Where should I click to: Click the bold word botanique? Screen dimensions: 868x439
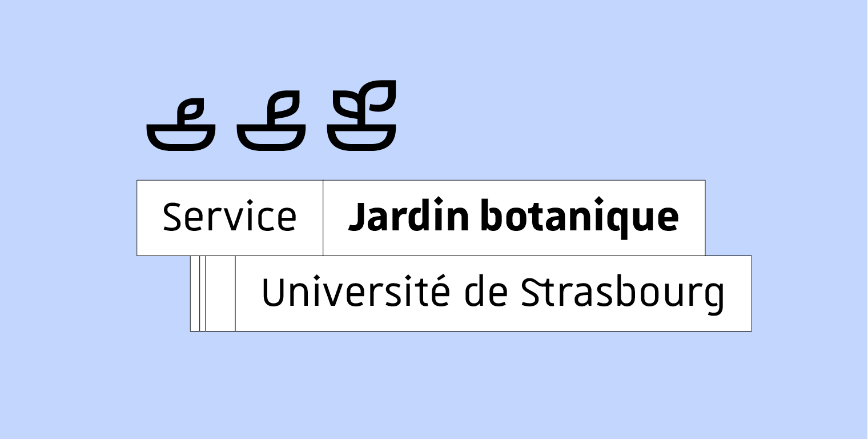pyautogui.click(x=579, y=217)
